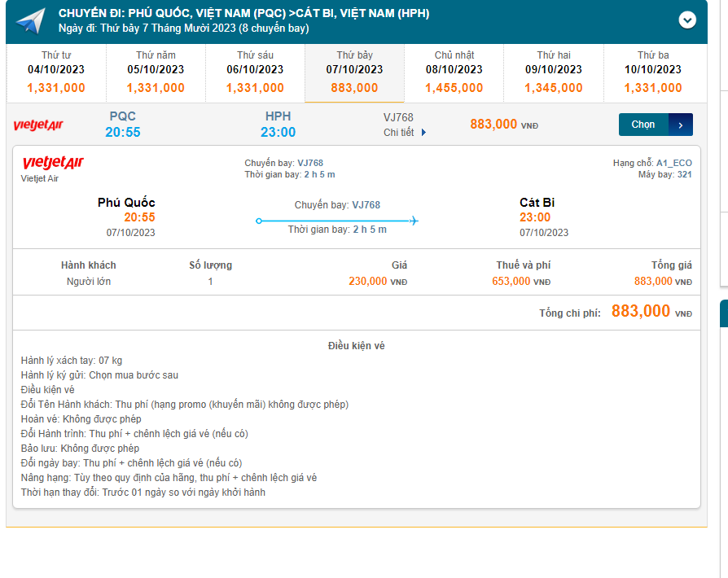Click the Vietjet Air logo in details card
Image resolution: width=728 pixels, height=578 pixels.
(x=53, y=164)
